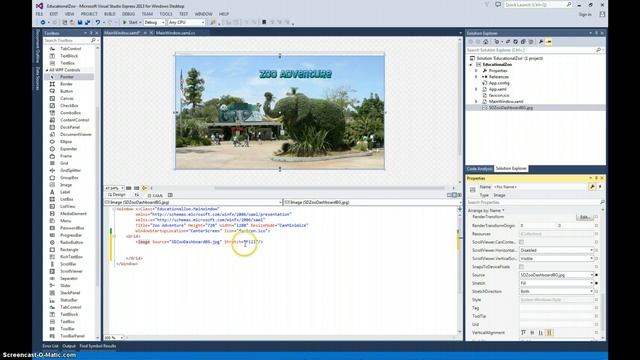Select the DockPanel control in Toolbox

click(x=69, y=127)
